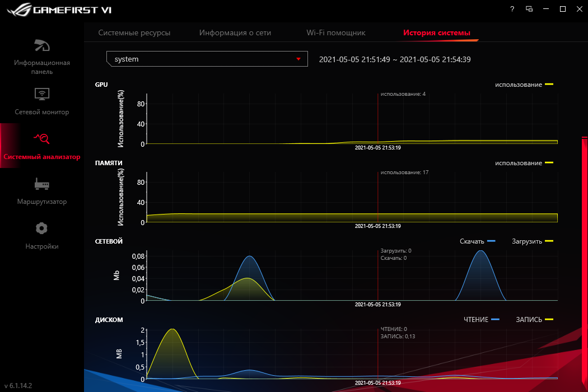Click the 'использование: 4' tooltip value
588x392 pixels.
[403, 94]
